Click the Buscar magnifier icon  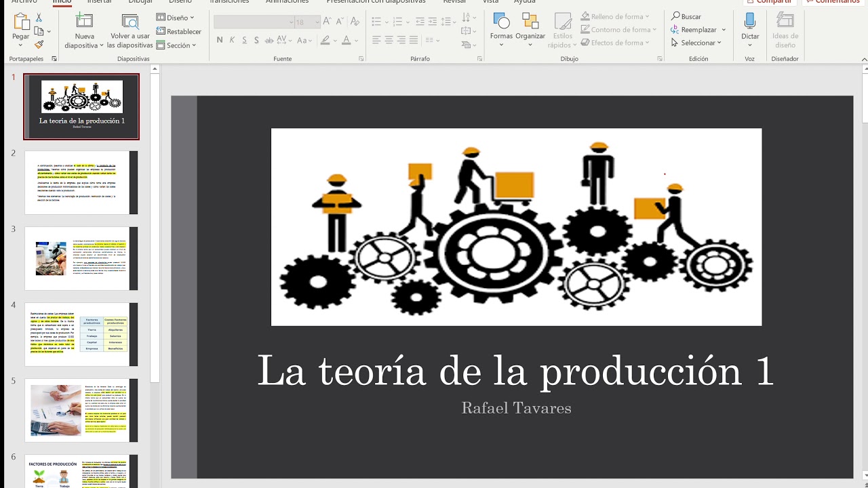click(676, 16)
